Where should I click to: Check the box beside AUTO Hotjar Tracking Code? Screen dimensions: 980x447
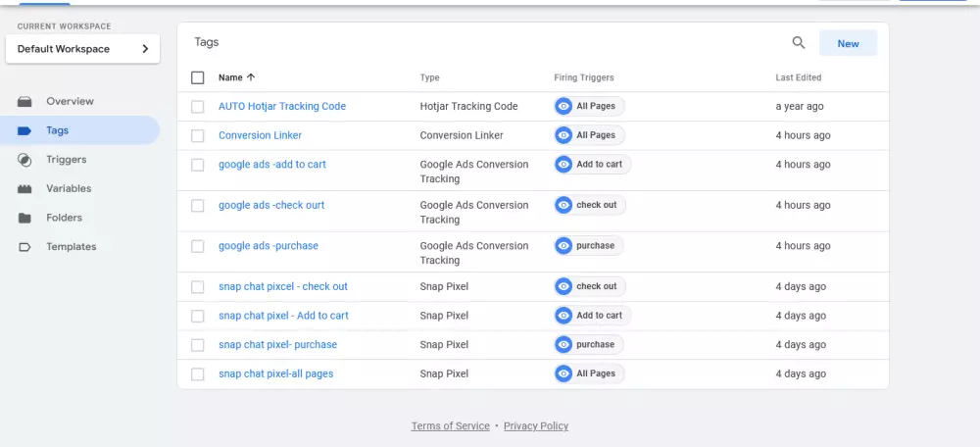pyautogui.click(x=198, y=107)
